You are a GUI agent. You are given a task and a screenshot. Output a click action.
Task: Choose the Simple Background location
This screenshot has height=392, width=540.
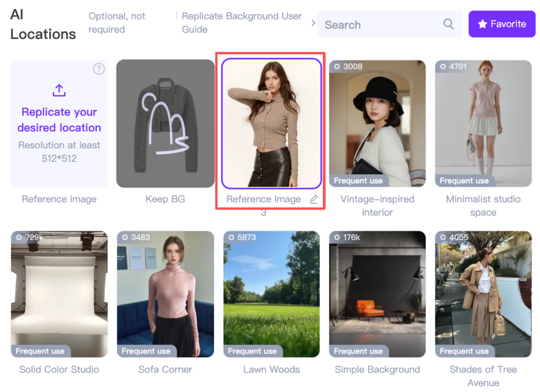[377, 294]
